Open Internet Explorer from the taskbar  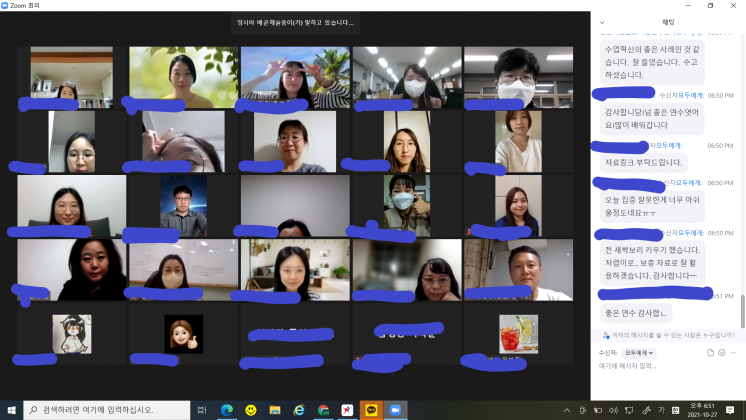pos(298,410)
